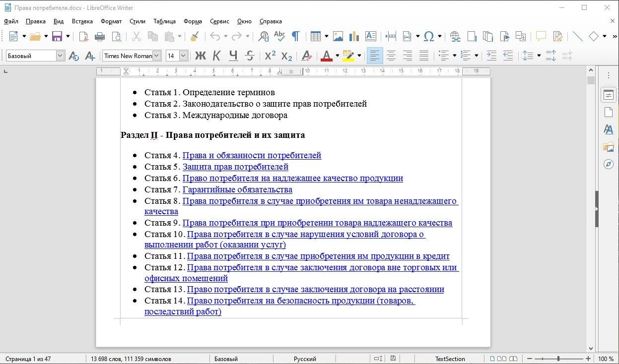Insert a special character (Omega icon)

tap(429, 36)
